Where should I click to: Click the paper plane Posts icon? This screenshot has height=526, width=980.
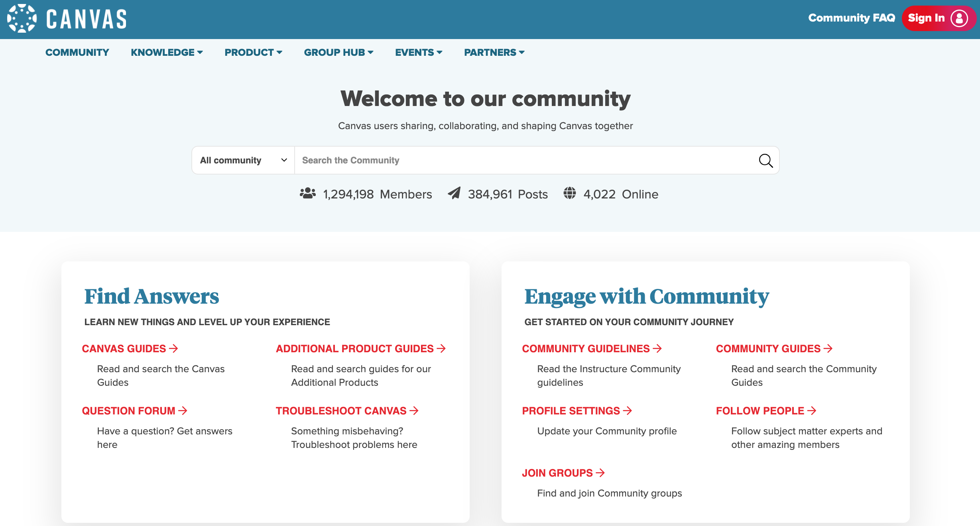tap(454, 193)
